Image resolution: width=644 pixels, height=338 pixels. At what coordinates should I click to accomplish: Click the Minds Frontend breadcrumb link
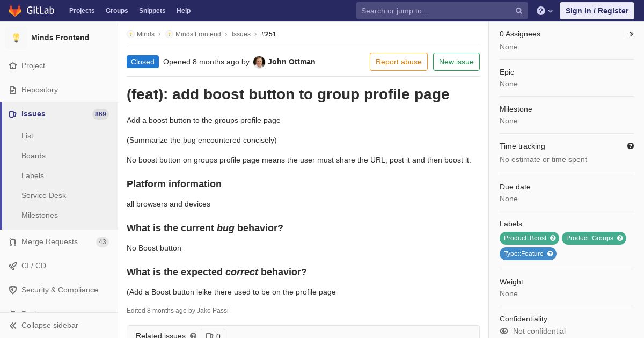click(198, 34)
